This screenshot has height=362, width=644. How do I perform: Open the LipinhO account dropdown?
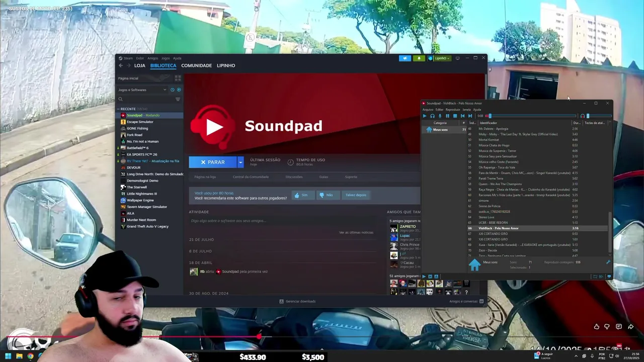(x=439, y=58)
